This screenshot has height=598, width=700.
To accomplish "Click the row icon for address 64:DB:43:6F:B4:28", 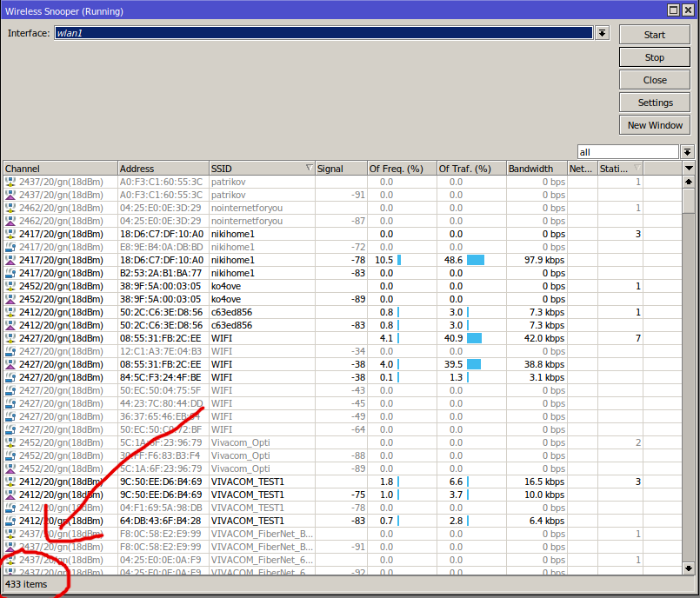I will point(10,521).
